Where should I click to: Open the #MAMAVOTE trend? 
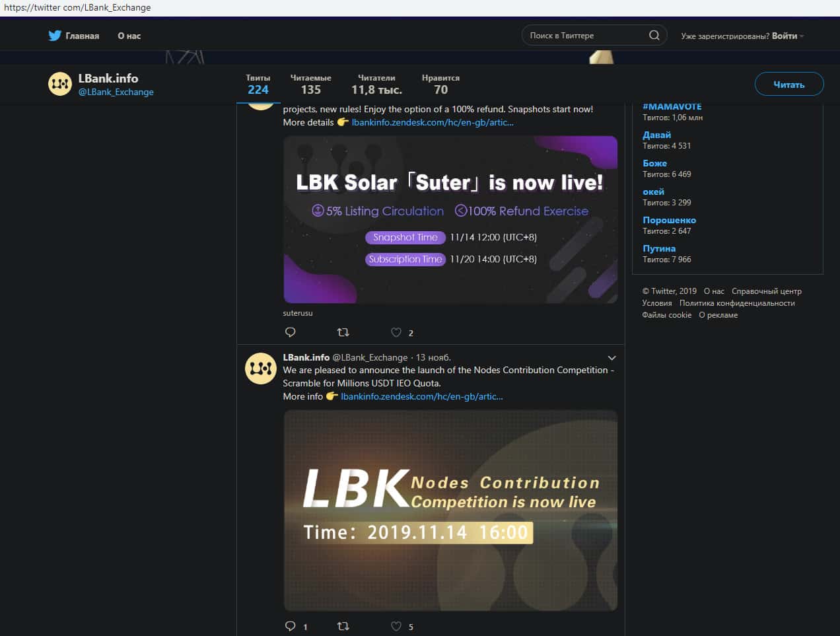[x=672, y=106]
